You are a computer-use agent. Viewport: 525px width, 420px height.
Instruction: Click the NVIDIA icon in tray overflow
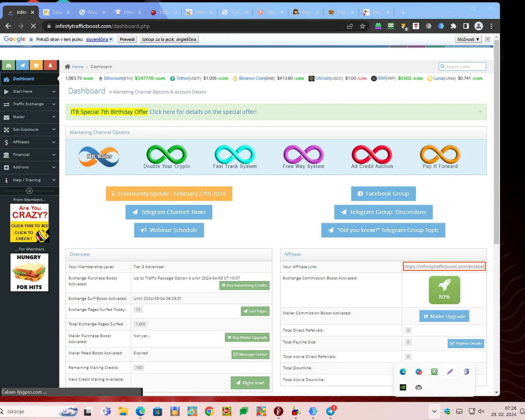(x=403, y=387)
